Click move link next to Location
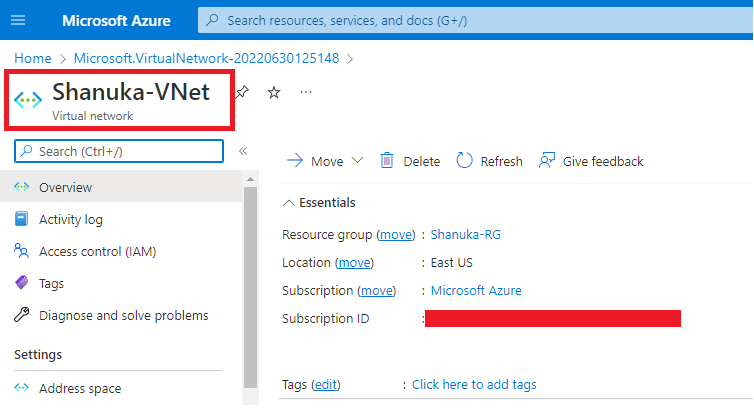Image resolution: width=754 pixels, height=418 pixels. click(x=354, y=263)
